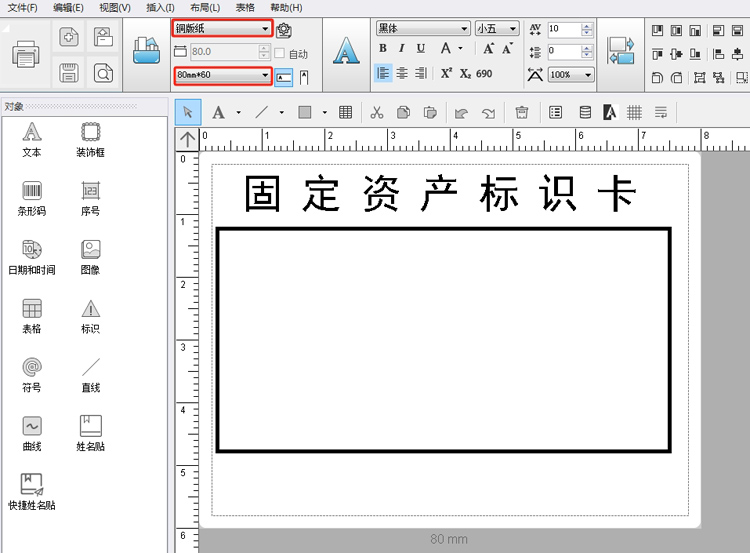The image size is (750, 553).
Task: Align text right
Action: (x=421, y=73)
